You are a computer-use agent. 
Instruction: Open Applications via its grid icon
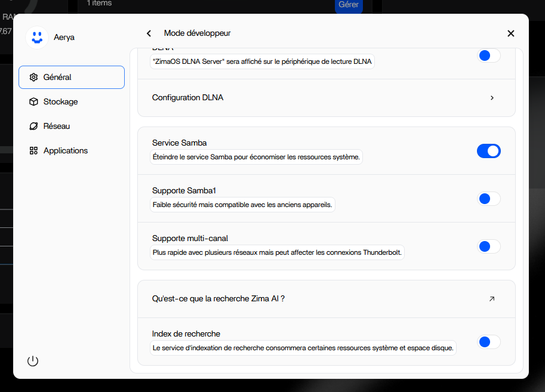34,150
